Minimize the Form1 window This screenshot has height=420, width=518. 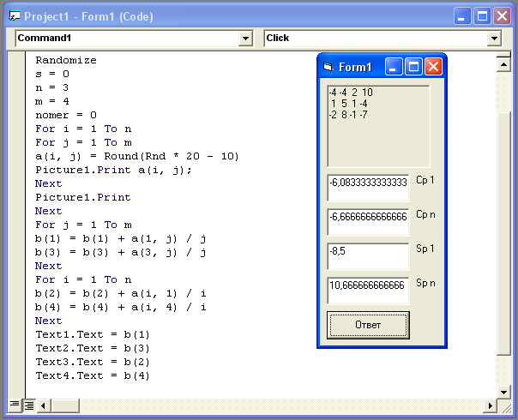click(x=394, y=67)
